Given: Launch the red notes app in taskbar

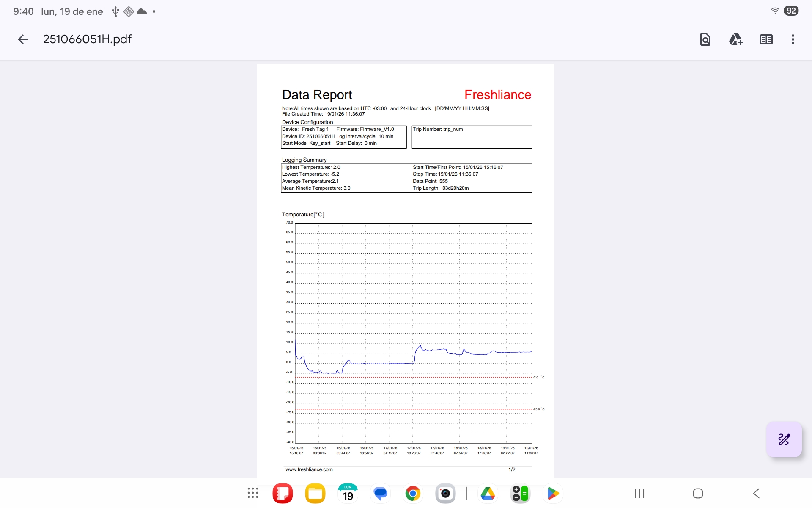Looking at the screenshot, I should click(x=283, y=493).
